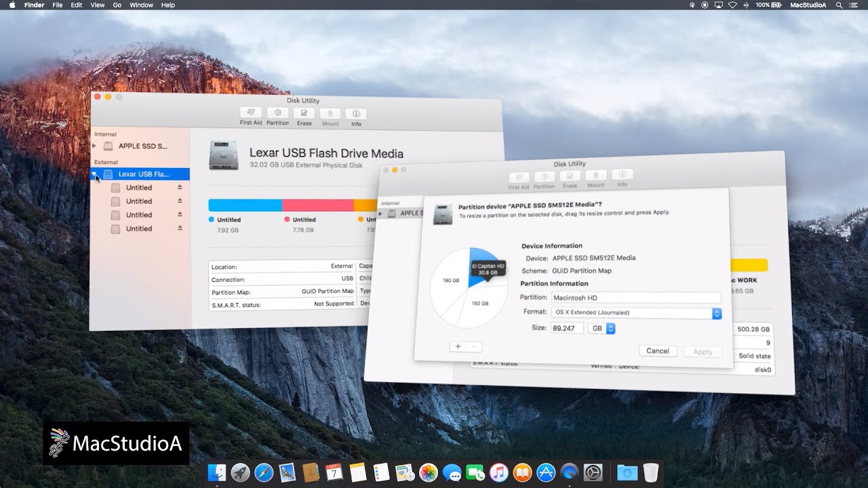Viewport: 868px width, 488px height.
Task: Open the View menu
Action: pyautogui.click(x=98, y=5)
